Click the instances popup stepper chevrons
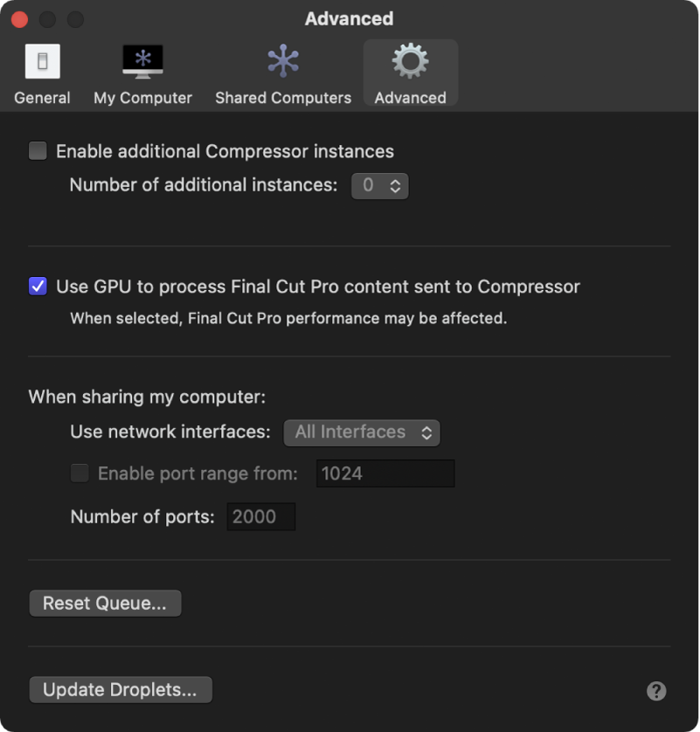The image size is (700, 732). coord(396,185)
